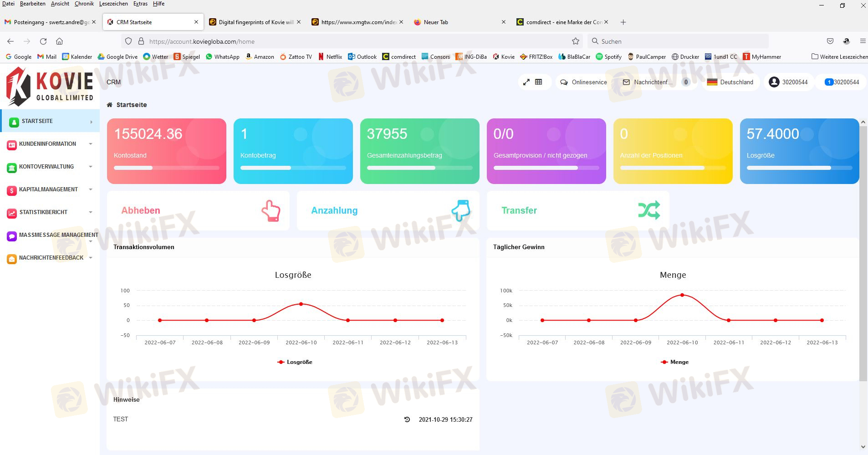Toggle the Menge legend series
The height and width of the screenshot is (455, 868).
tap(674, 362)
